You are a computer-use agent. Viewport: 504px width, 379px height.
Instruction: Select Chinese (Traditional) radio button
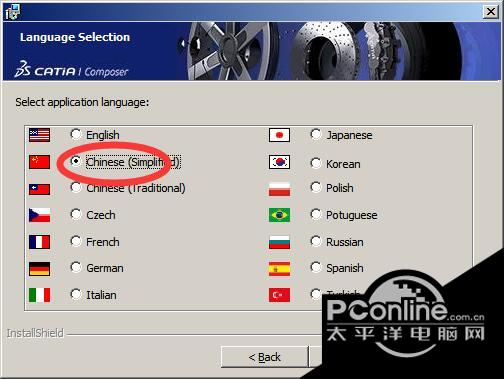[76, 187]
